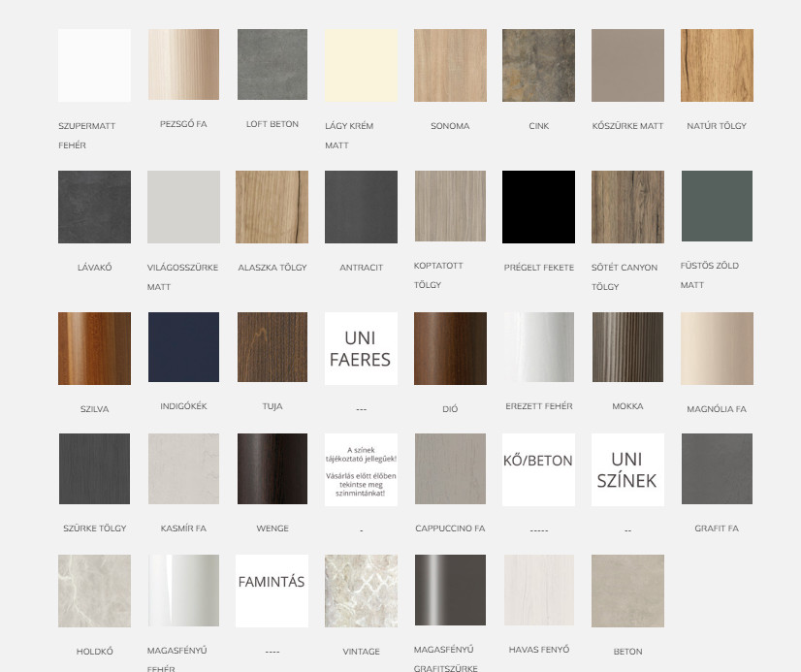Select the Antracit color swatch
Viewport: 801px width, 672px height.
tap(361, 207)
